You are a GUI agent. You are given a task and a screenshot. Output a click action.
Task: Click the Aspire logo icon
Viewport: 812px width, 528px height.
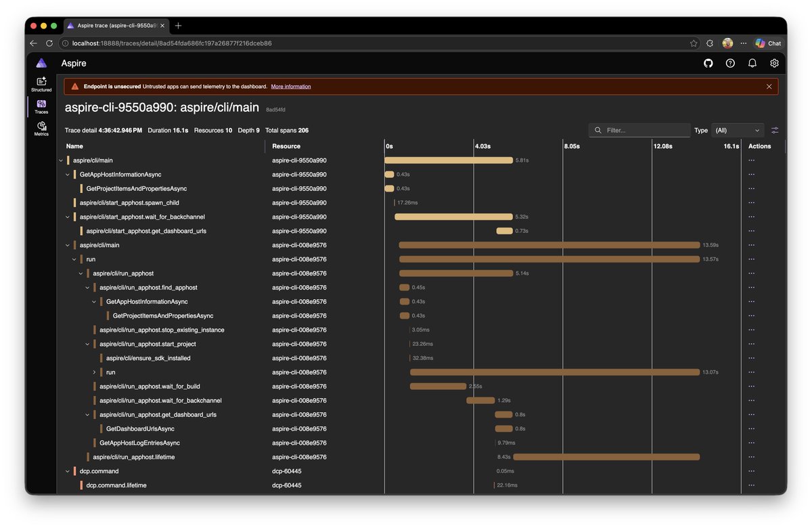(x=41, y=63)
